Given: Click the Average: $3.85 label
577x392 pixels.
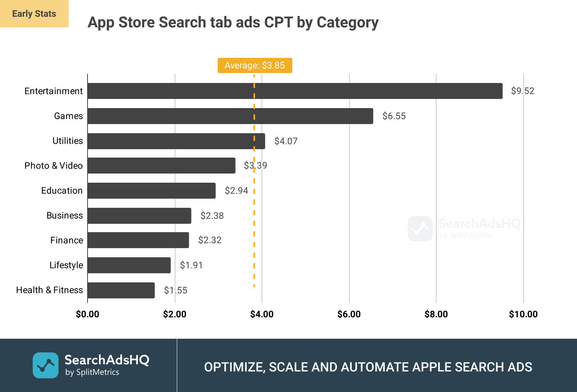Looking at the screenshot, I should point(255,65).
